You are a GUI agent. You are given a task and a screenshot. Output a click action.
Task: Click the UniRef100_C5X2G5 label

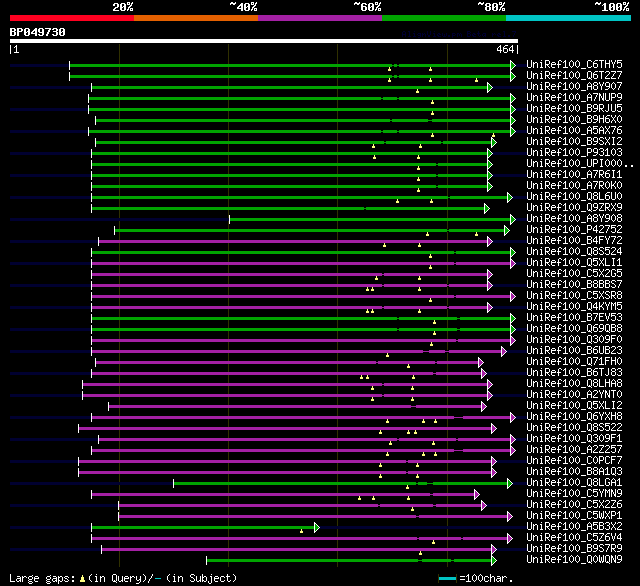click(574, 274)
